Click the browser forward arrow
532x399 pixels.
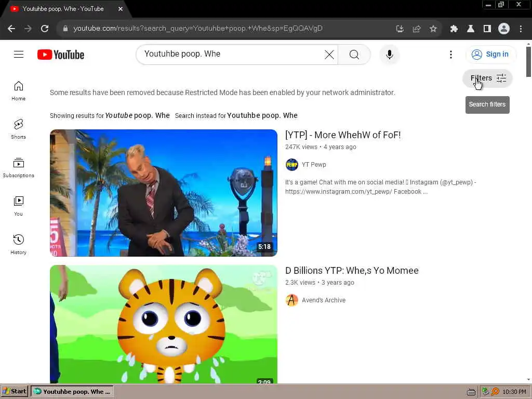click(28, 29)
